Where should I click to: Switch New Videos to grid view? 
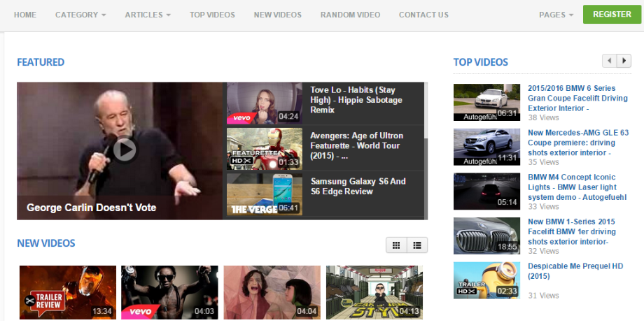396,245
